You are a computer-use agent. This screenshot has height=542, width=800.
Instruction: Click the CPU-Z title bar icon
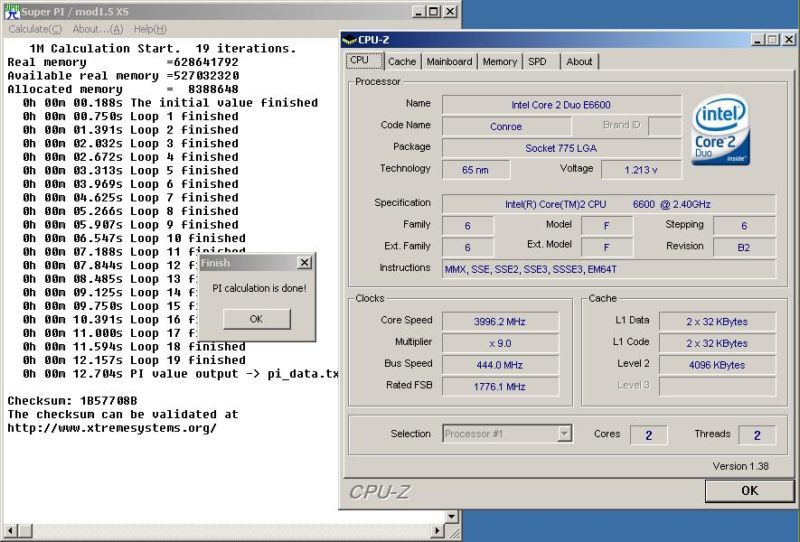[349, 40]
